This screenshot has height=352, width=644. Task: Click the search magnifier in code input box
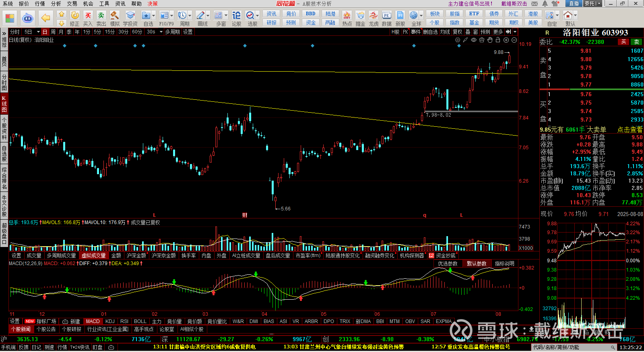point(613,347)
